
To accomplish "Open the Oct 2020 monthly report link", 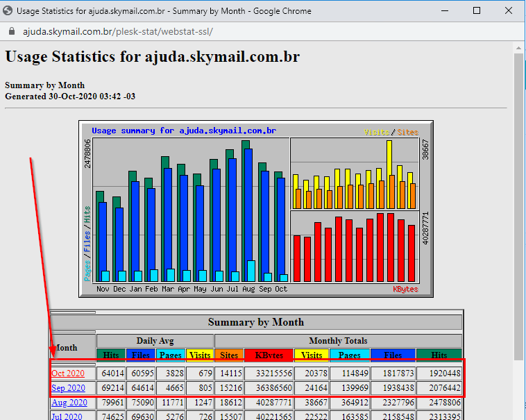I will point(68,373).
